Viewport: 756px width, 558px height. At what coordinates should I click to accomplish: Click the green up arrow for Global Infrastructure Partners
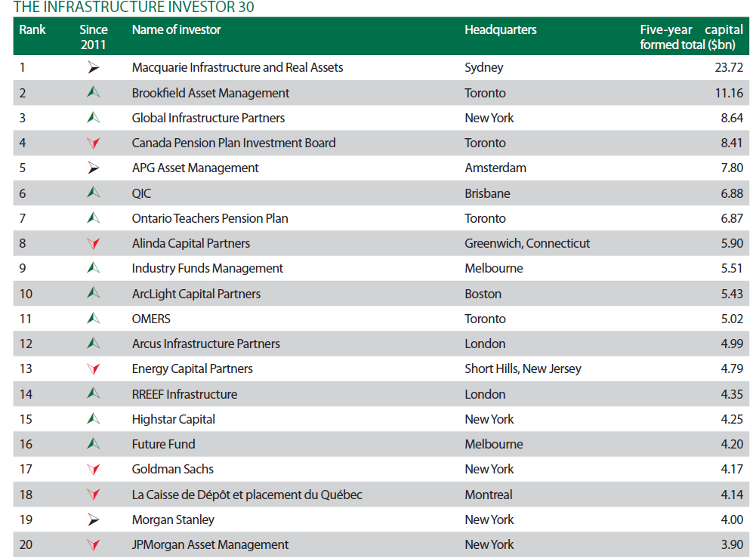pos(94,117)
